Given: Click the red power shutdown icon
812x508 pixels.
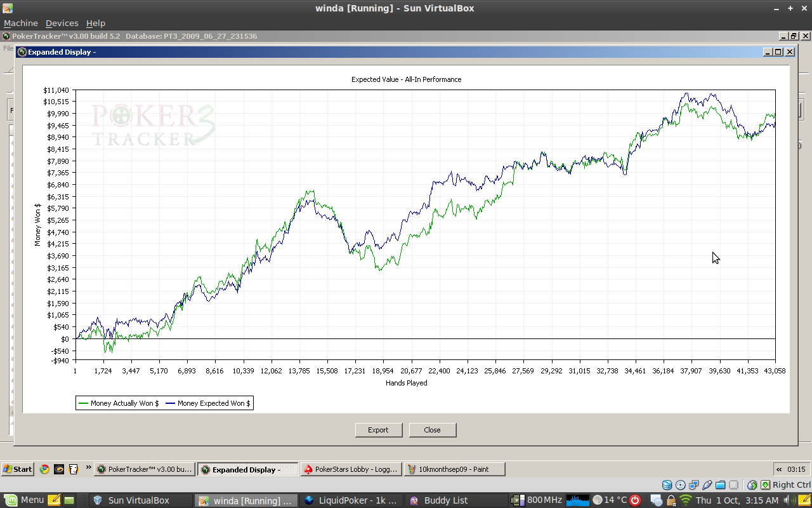Looking at the screenshot, I should [636, 500].
